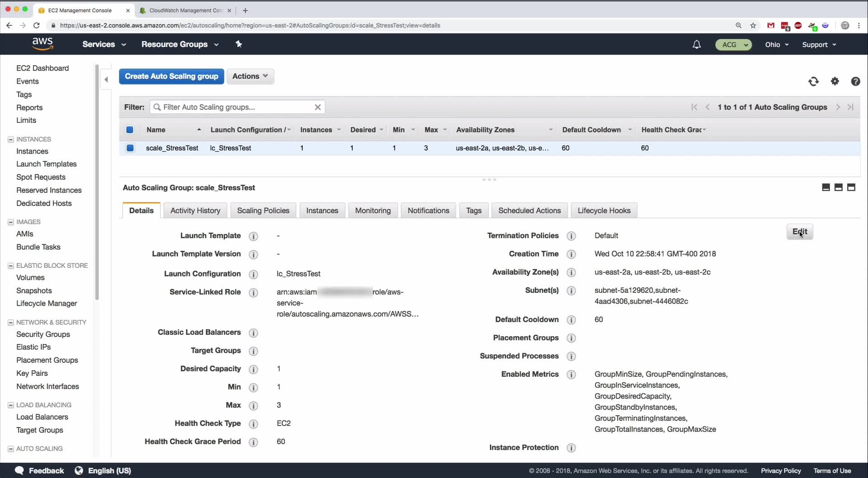Collapse the left navigation pane arrow

[x=106, y=80]
